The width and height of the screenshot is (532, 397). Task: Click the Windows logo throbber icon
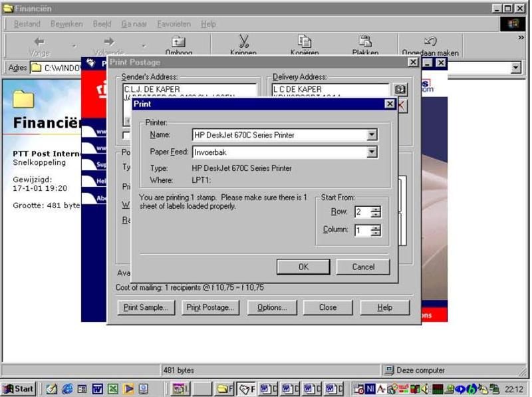click(513, 24)
